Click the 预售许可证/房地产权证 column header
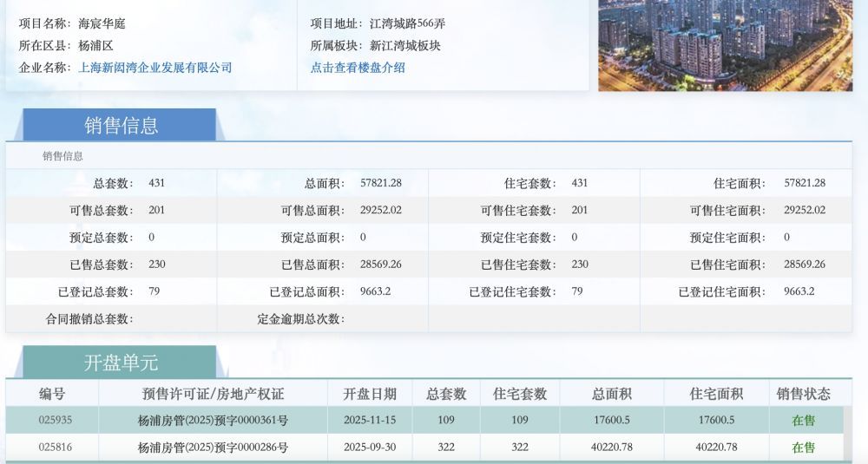 (x=213, y=394)
